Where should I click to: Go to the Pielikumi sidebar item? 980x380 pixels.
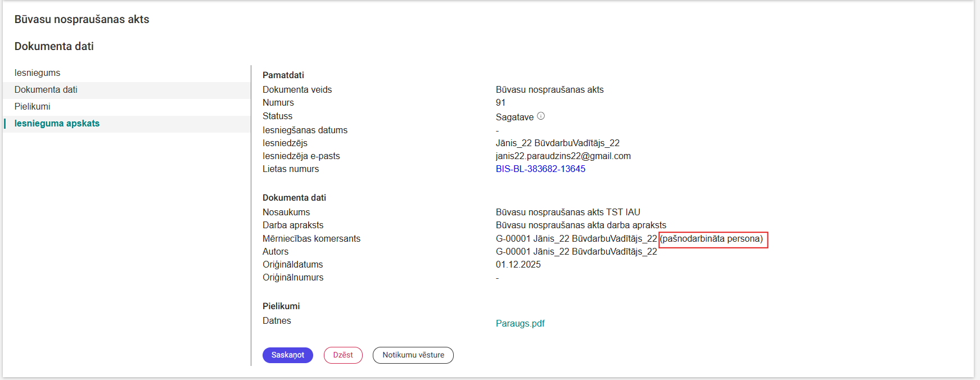point(33,107)
